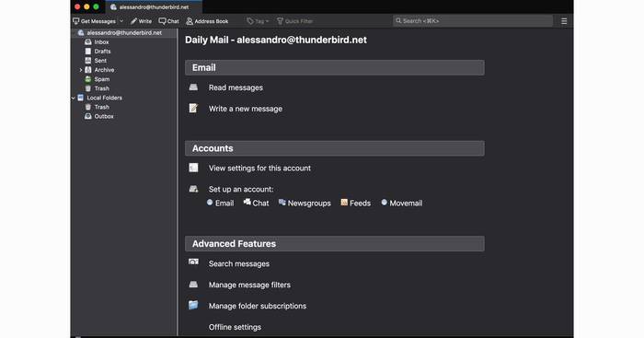Click the Chat bubbles icon in Accounts

[247, 202]
